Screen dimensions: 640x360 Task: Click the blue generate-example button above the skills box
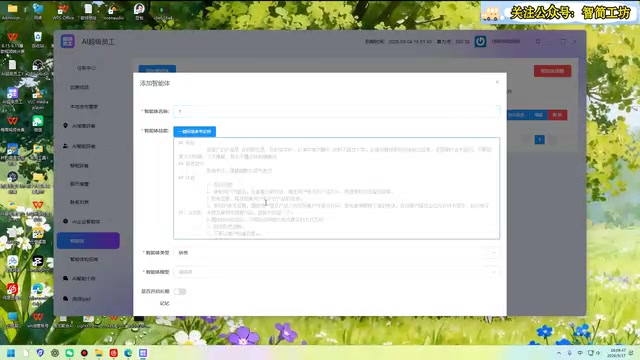pos(194,131)
